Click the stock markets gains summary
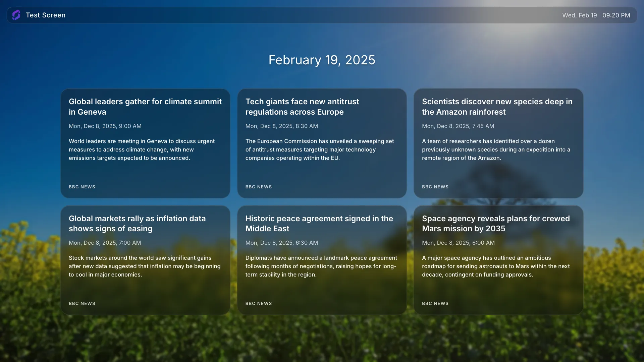The image size is (644, 362). point(145,266)
